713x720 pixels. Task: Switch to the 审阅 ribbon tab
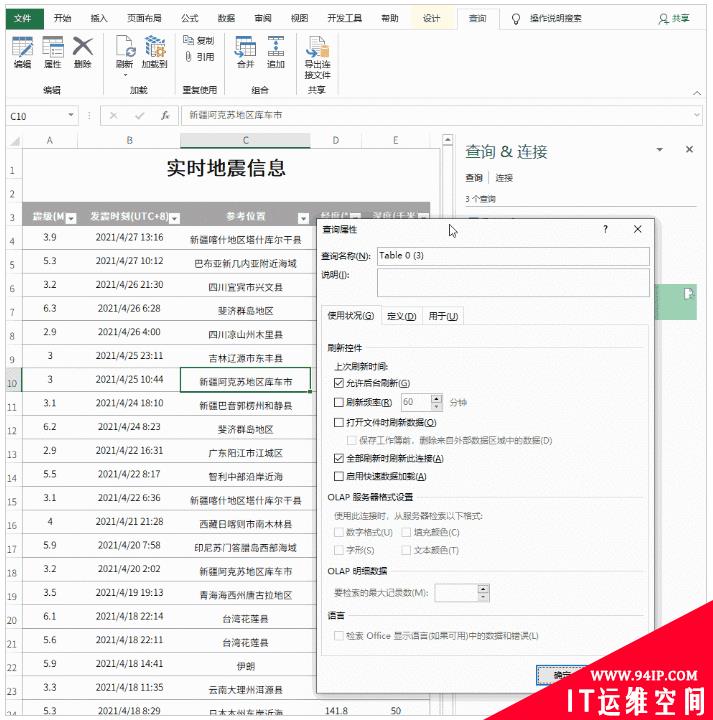pos(263,18)
